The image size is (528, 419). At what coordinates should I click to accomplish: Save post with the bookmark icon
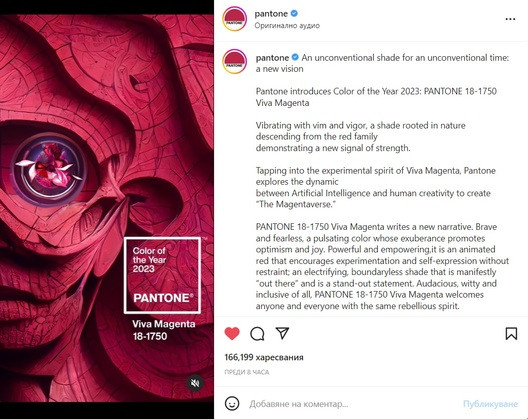511,333
